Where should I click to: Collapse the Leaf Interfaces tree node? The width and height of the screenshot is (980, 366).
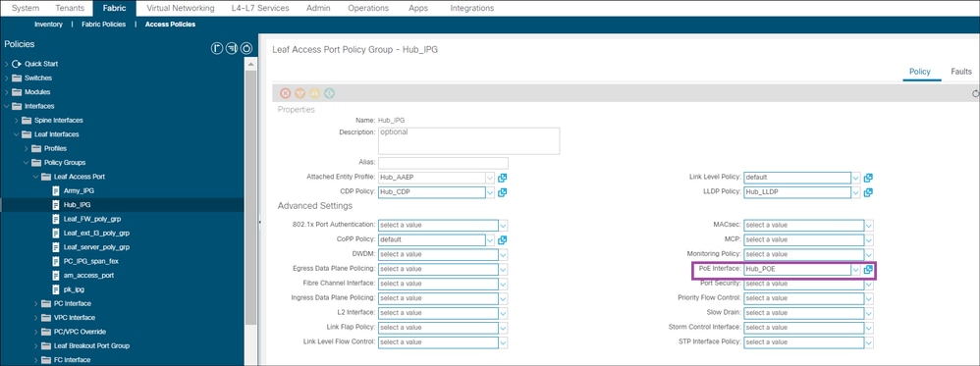pyautogui.click(x=17, y=134)
